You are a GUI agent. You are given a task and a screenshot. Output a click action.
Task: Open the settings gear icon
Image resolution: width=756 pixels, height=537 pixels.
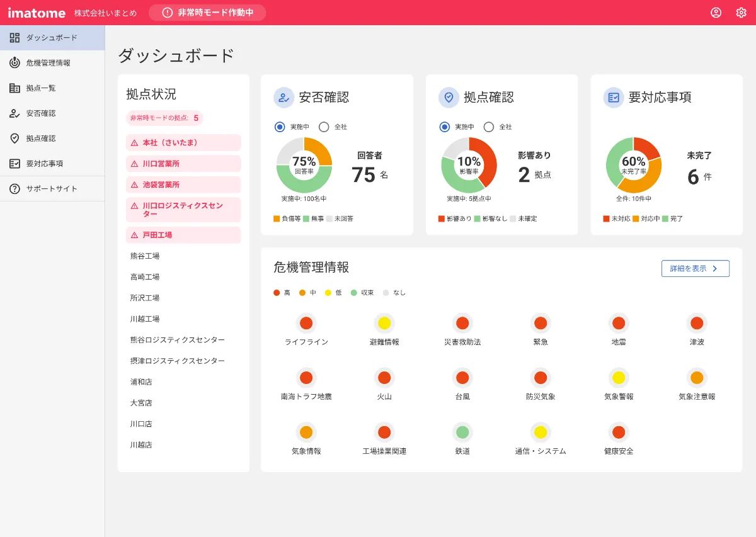click(742, 12)
